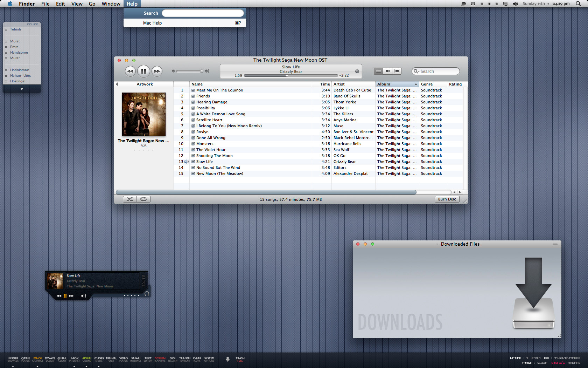Adjust the iTunes volume slider
Viewport: 588px width, 368px height.
(x=190, y=71)
